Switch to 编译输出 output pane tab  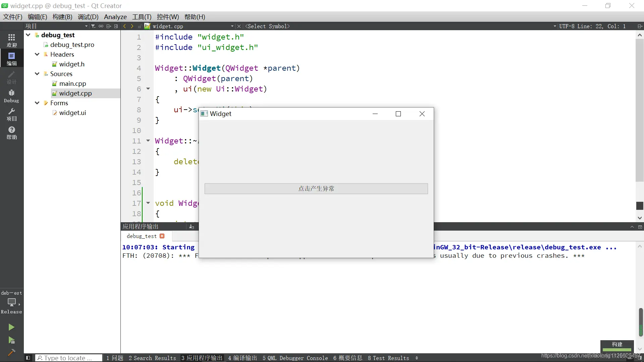[242, 358]
